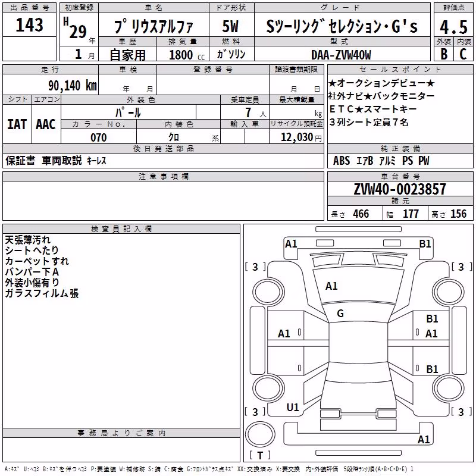Image resolution: width=476 pixels, height=476 pixels.
Task: Select 'PS' in genuine equipment
Action: [408, 161]
